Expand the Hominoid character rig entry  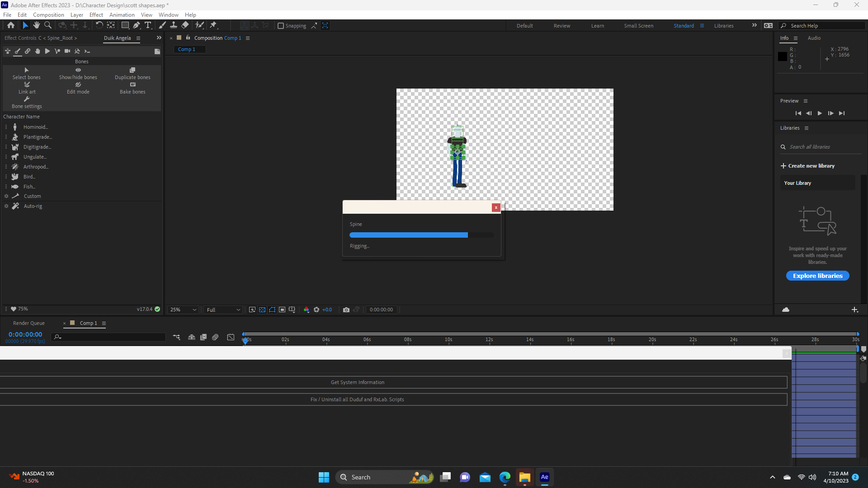pyautogui.click(x=6, y=127)
